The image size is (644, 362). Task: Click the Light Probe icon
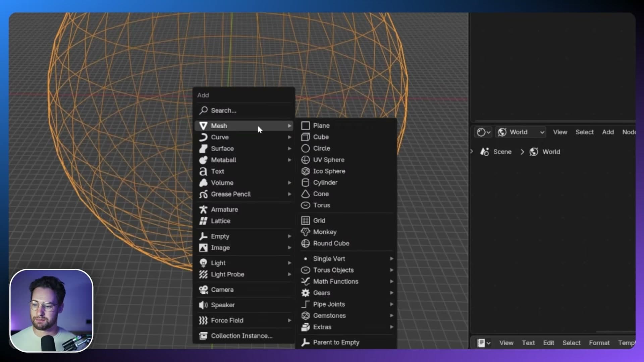pos(203,274)
